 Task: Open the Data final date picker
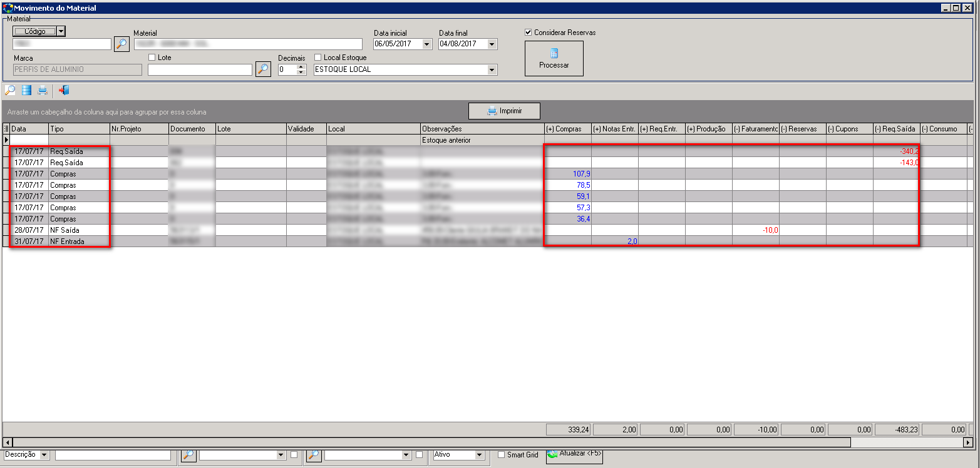492,44
